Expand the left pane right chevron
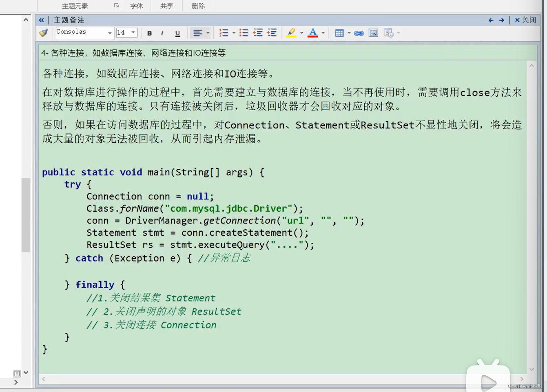The height and width of the screenshot is (392, 547). [16, 383]
